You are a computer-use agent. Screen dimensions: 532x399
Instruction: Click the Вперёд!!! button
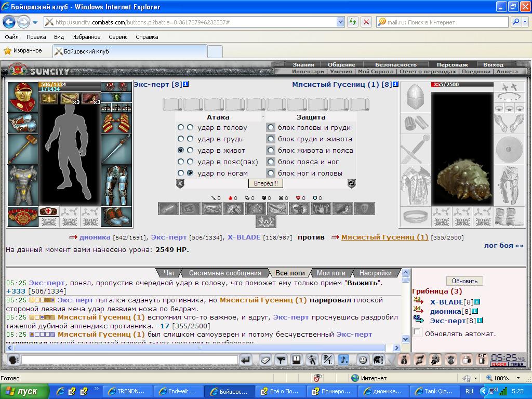click(265, 183)
